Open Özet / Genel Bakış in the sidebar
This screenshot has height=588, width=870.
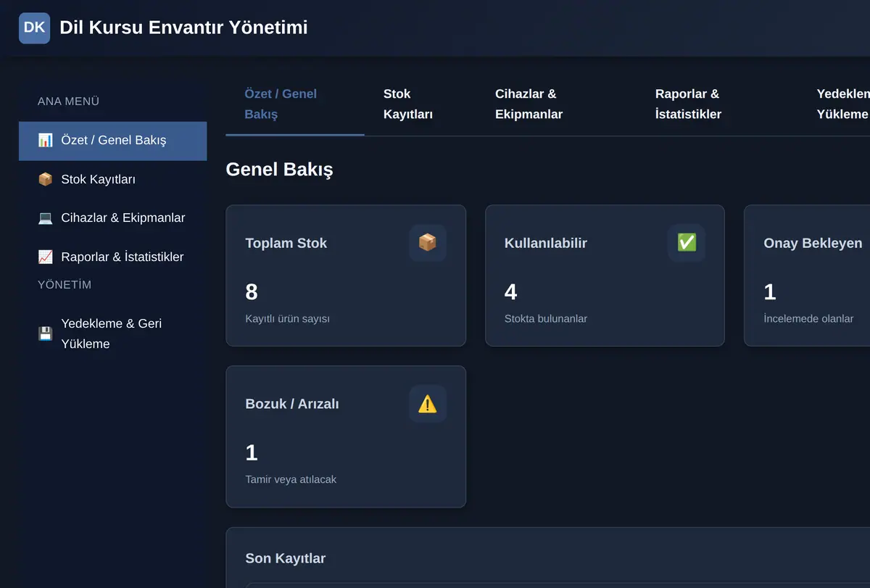point(113,141)
